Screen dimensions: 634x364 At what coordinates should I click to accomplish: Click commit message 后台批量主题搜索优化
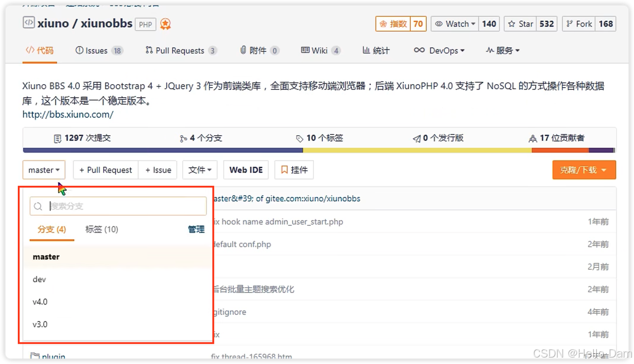(x=253, y=289)
